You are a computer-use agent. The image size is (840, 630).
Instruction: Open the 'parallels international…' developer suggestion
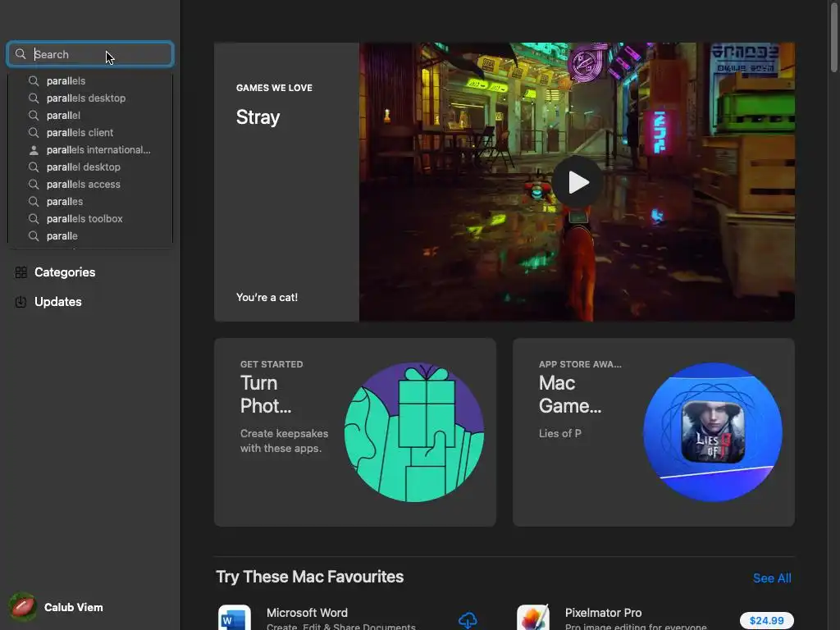(x=90, y=150)
